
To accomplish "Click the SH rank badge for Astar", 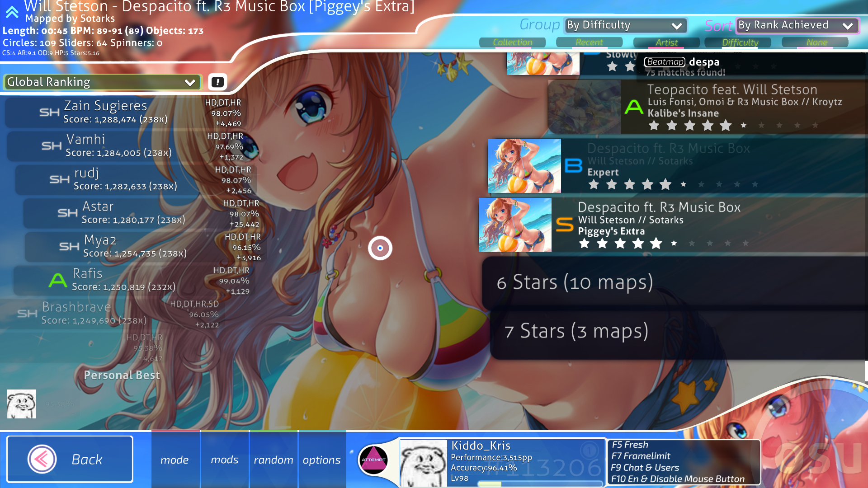I will click(x=68, y=213).
